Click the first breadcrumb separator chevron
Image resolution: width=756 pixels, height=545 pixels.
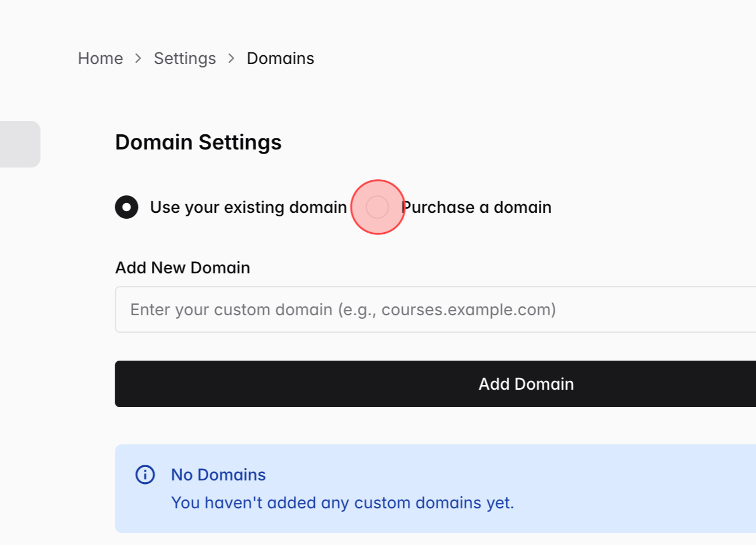pos(138,58)
